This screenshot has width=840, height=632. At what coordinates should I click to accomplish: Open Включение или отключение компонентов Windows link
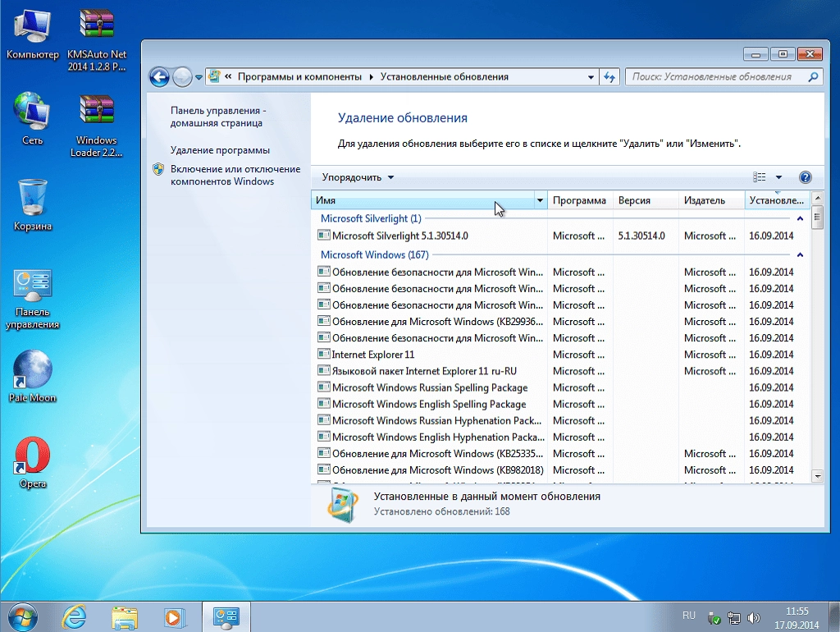pyautogui.click(x=235, y=176)
